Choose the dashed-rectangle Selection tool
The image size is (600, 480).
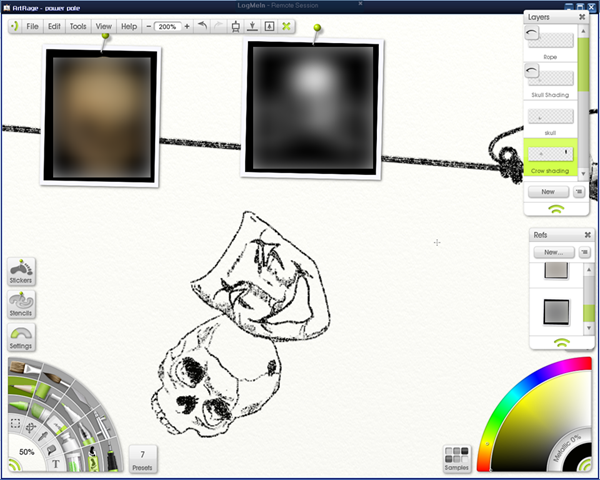tap(15, 423)
